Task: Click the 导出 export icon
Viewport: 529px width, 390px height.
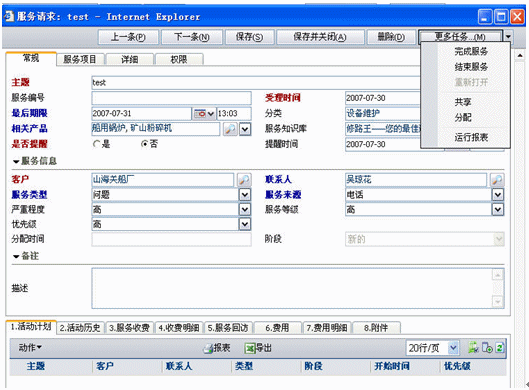Action: click(x=250, y=348)
